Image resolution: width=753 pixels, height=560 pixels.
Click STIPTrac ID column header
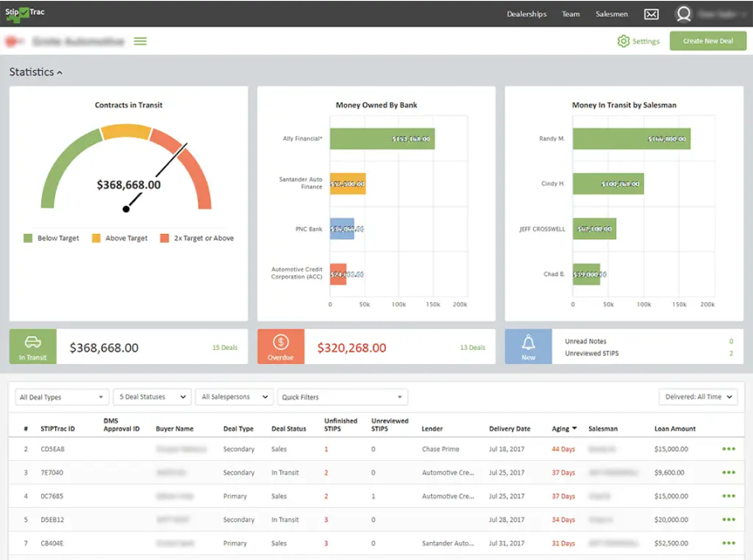(x=58, y=429)
